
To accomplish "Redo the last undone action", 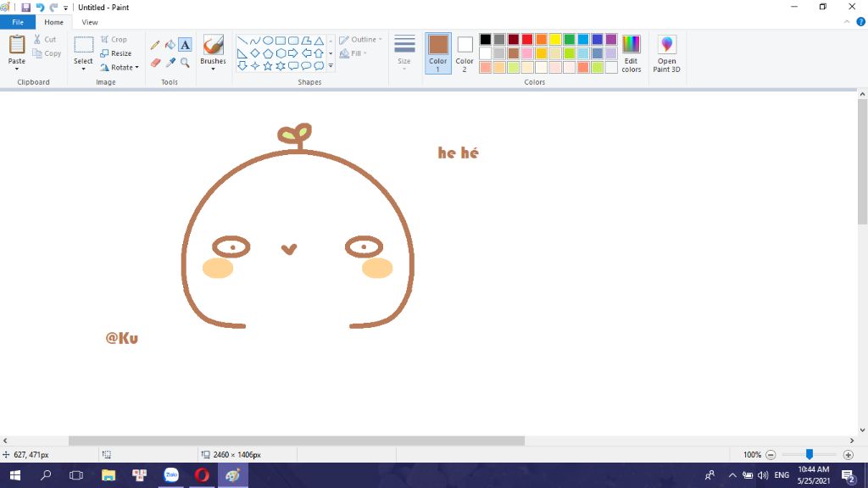I will pyautogui.click(x=53, y=7).
